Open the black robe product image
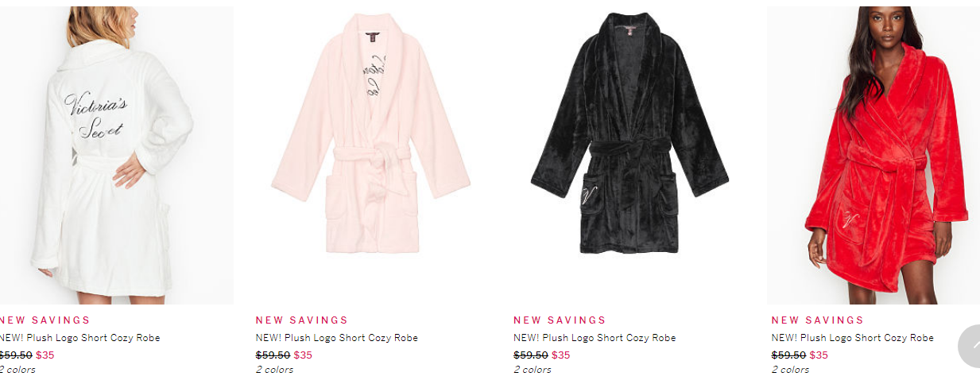 [x=629, y=155]
